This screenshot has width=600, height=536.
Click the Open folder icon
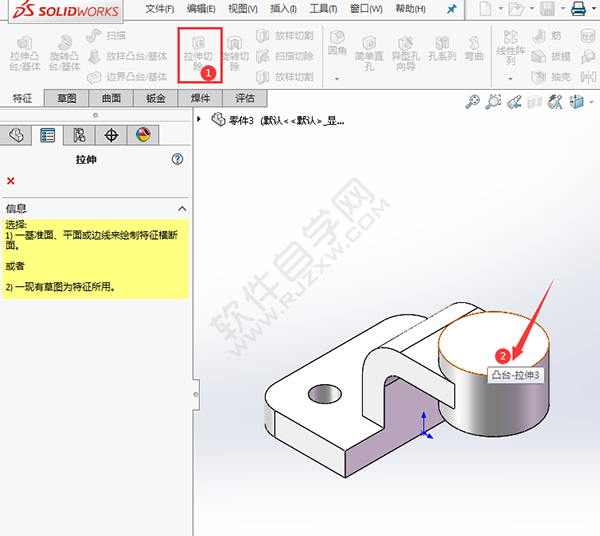click(x=516, y=9)
